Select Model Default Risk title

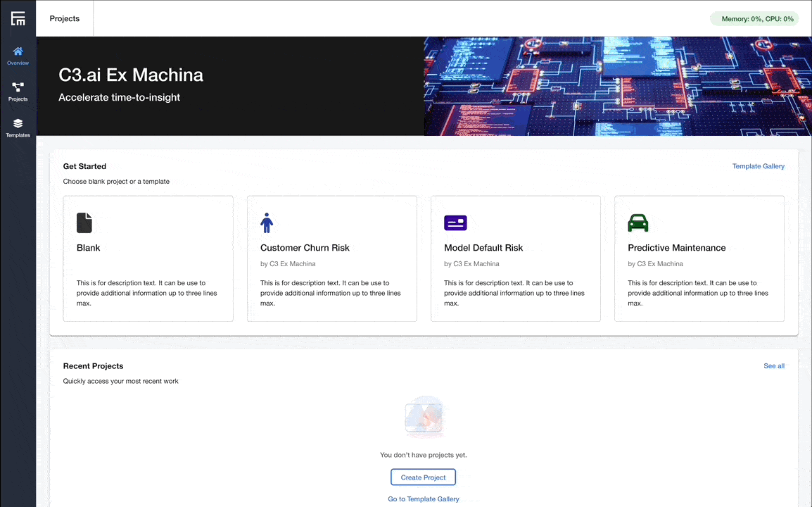(x=483, y=248)
